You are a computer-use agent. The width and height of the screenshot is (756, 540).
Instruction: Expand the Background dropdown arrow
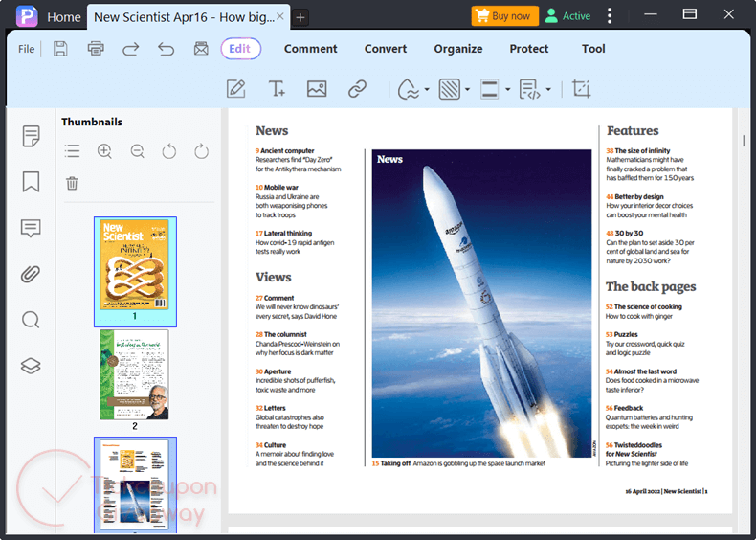click(x=467, y=90)
